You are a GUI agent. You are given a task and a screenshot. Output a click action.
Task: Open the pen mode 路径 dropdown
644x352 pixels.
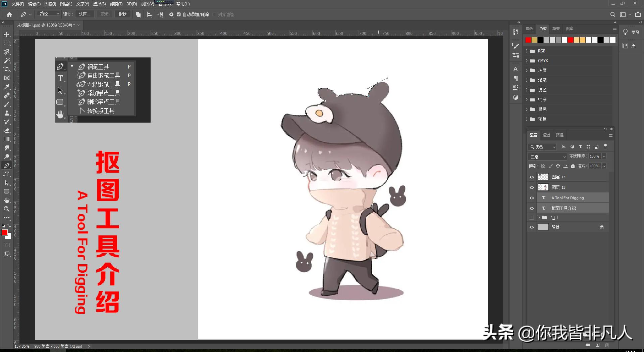click(x=49, y=14)
